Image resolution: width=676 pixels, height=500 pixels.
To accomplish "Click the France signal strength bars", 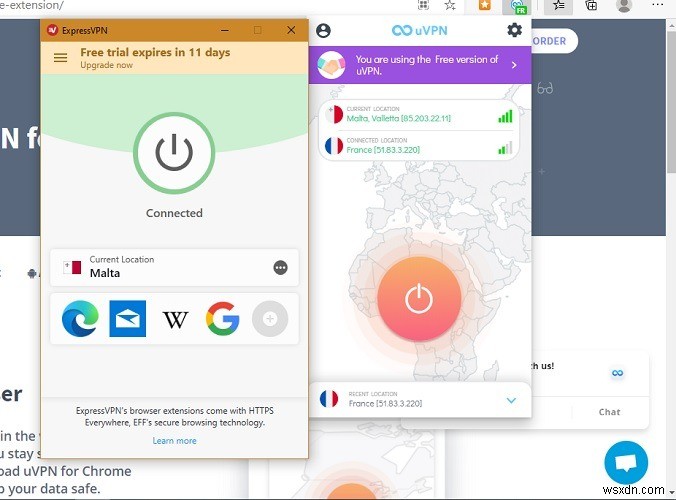I will pos(505,148).
